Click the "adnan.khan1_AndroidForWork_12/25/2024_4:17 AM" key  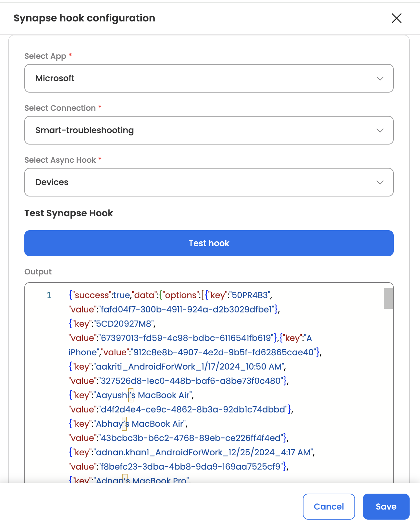coord(204,452)
